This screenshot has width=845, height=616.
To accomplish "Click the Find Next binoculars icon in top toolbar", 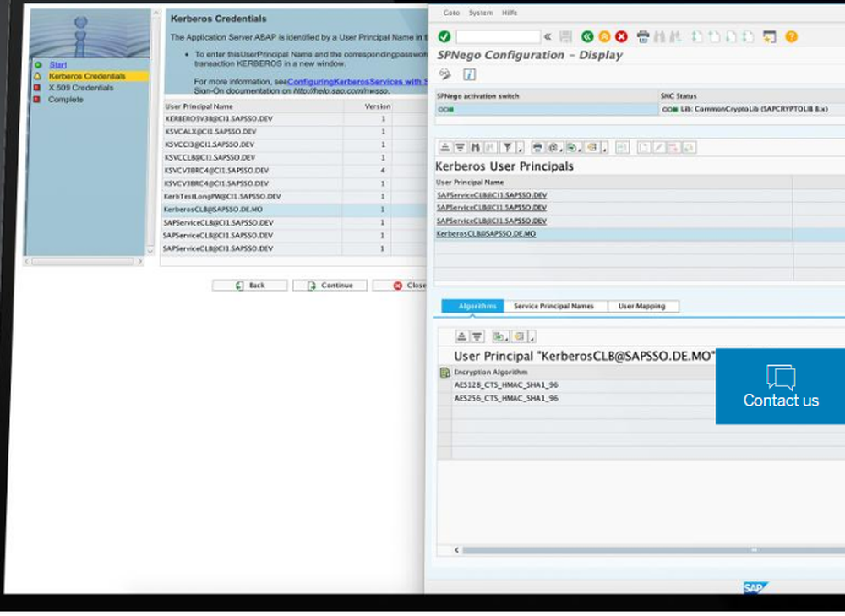I will click(675, 36).
